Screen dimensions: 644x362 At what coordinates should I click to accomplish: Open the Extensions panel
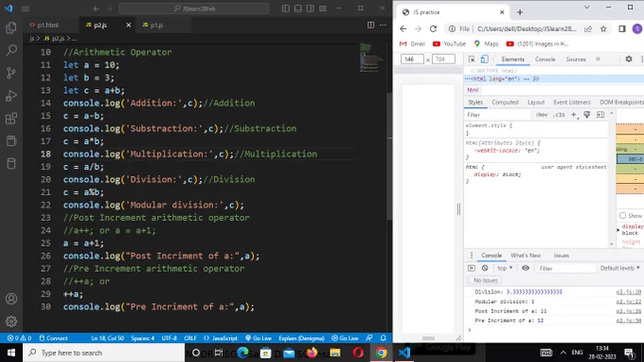pos(11,118)
